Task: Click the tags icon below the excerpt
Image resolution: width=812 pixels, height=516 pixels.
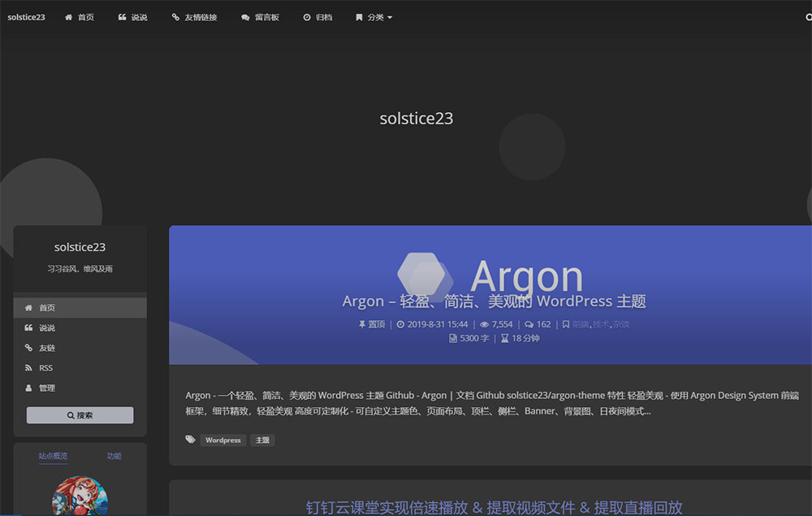Action: pos(190,440)
